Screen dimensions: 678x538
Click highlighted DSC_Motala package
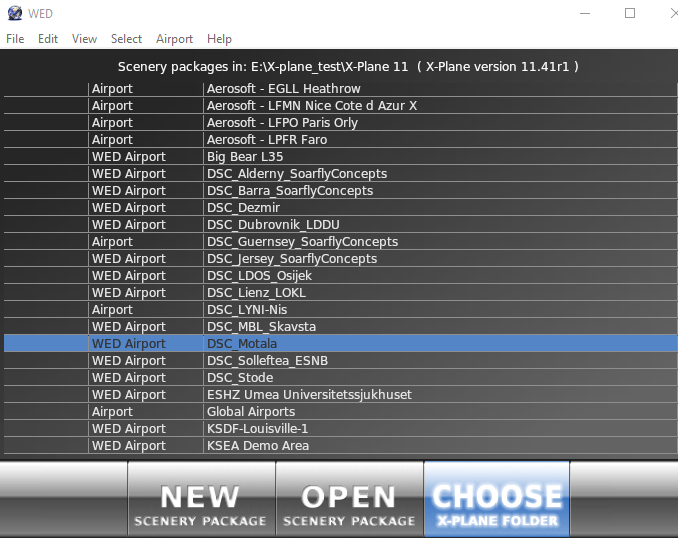click(341, 344)
